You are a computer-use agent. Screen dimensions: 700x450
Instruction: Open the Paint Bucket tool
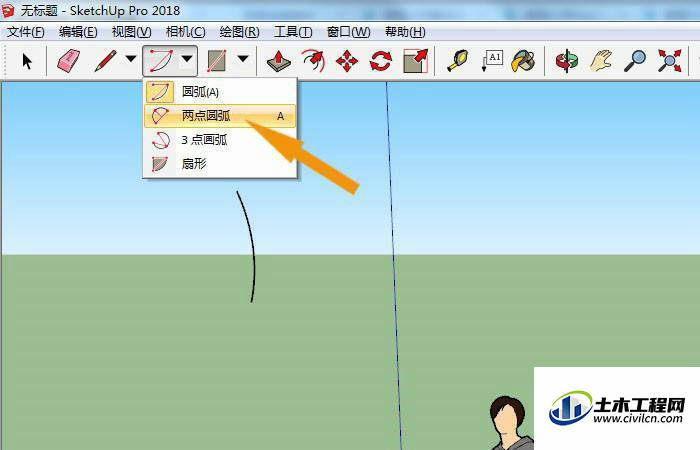[x=523, y=61]
